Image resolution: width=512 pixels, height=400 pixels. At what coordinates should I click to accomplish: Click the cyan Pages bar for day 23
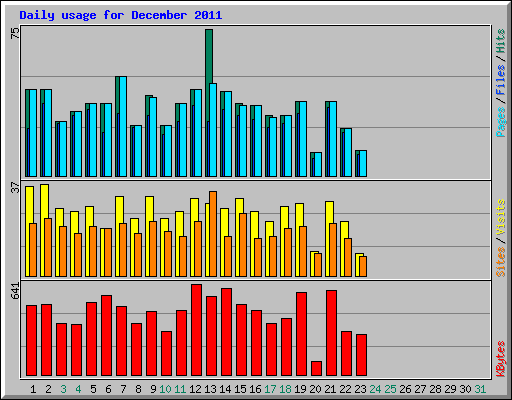click(x=363, y=164)
